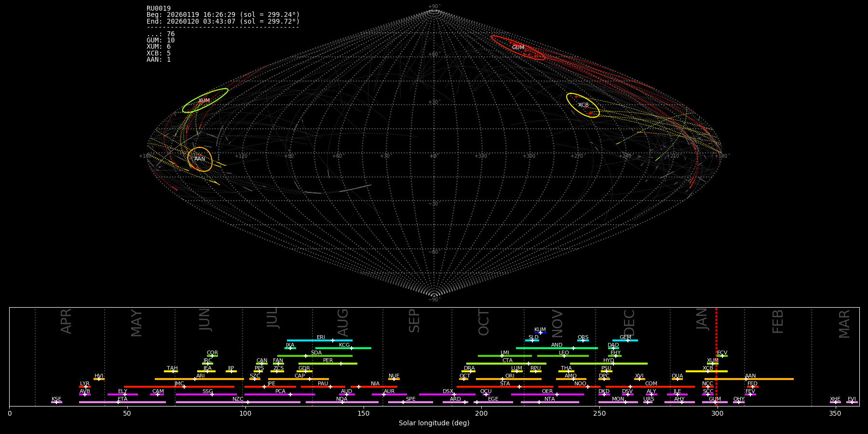Click the AUR shower label in timeline
868x434 pixels.
coord(389,392)
